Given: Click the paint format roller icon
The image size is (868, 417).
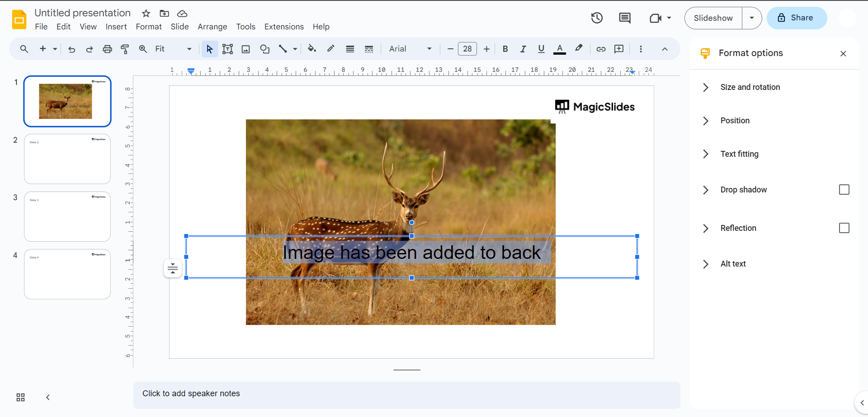Looking at the screenshot, I should (x=125, y=49).
